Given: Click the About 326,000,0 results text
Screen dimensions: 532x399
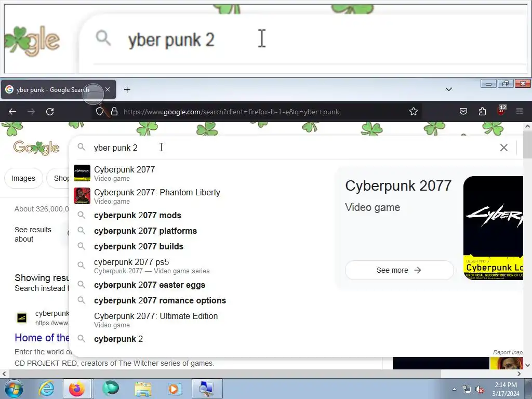Looking at the screenshot, I should 42,209.
